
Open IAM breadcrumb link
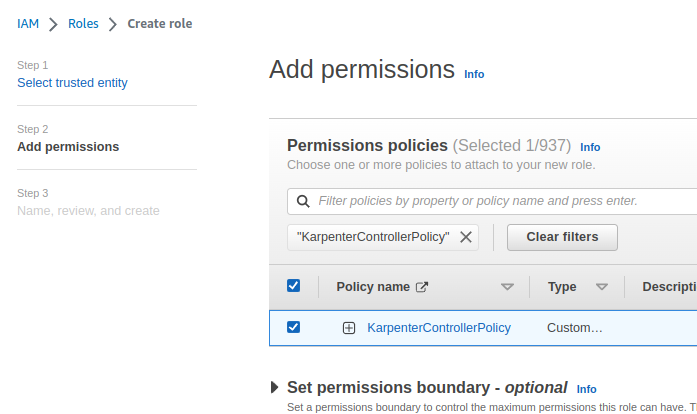[x=28, y=23]
